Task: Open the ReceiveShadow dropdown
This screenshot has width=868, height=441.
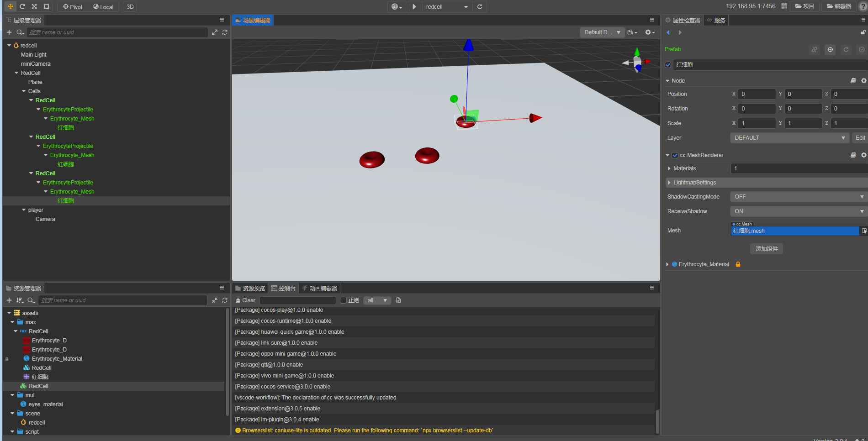Action: click(799, 211)
